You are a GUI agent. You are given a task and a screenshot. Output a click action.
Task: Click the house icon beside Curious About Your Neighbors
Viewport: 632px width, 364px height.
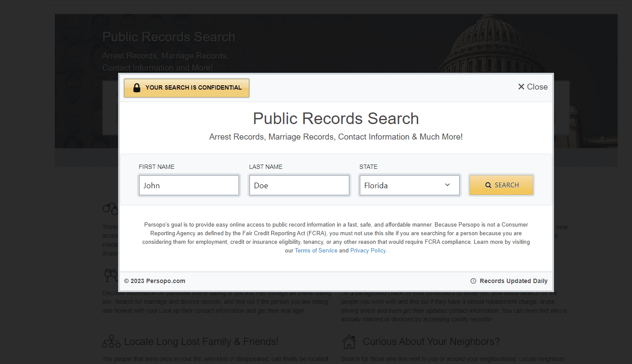point(349,342)
